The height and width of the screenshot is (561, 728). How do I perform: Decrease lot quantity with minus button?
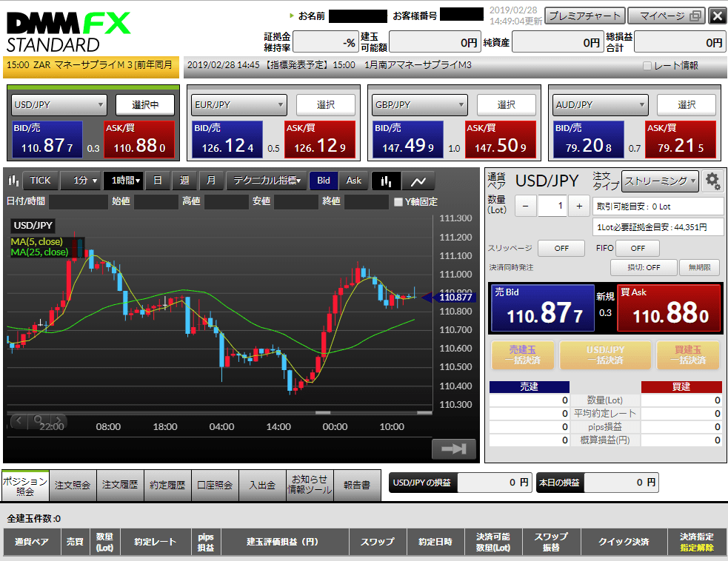point(526,206)
